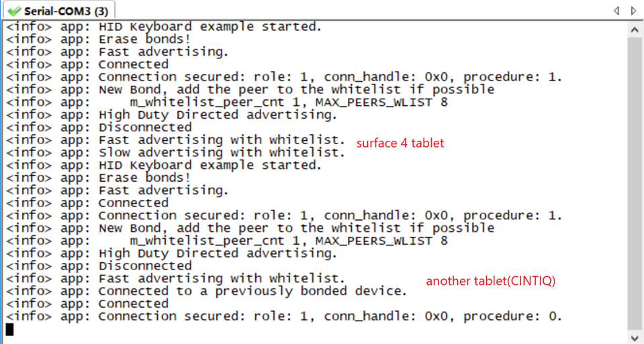
Task: Click the 'Connected to a previously bonded device' line
Action: coord(207,291)
